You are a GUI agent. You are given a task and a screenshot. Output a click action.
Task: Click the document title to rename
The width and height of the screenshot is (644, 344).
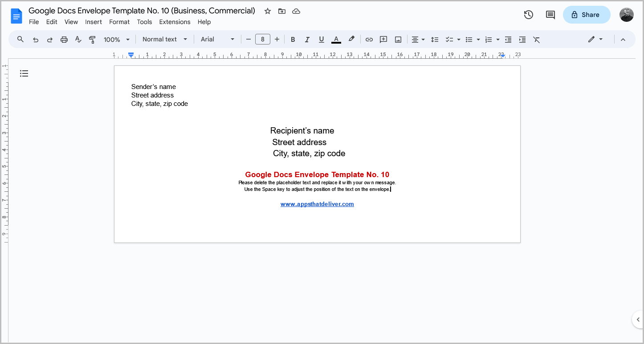[142, 11]
